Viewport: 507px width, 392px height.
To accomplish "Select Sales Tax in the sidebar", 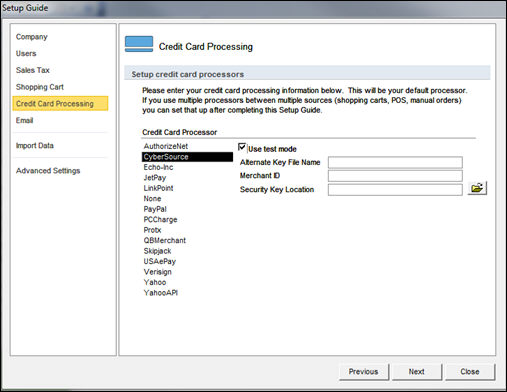I will 33,70.
